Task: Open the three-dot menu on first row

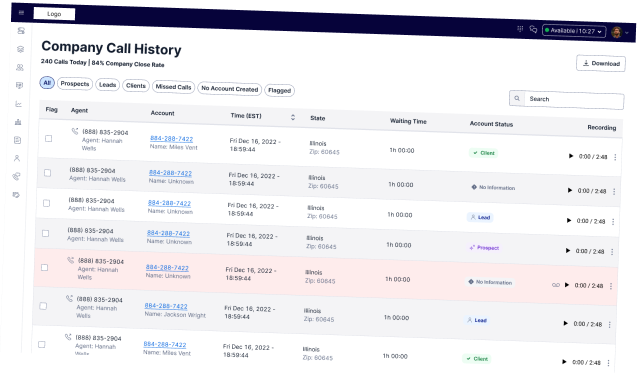Action: tap(615, 157)
